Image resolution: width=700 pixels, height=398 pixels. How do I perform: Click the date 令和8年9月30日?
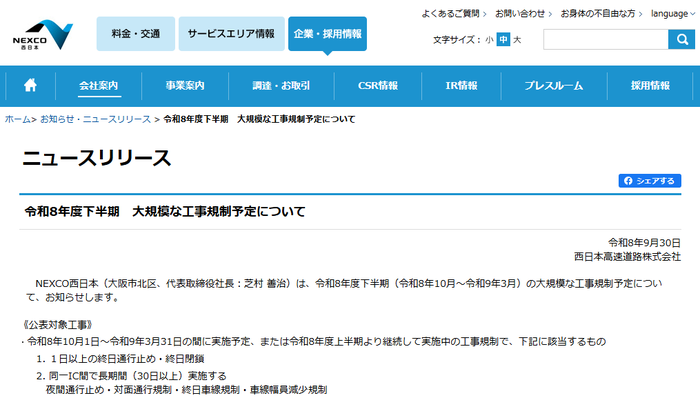tap(644, 243)
